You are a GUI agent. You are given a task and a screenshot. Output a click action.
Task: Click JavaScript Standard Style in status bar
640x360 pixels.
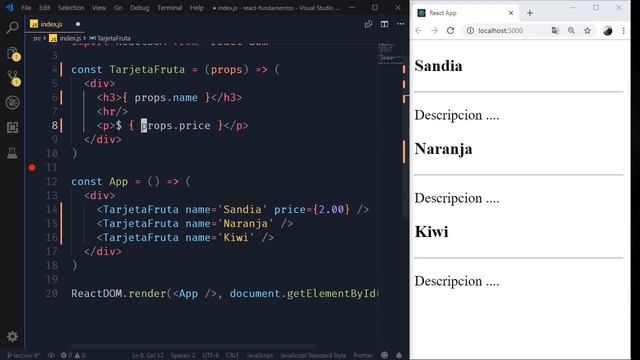(x=313, y=356)
